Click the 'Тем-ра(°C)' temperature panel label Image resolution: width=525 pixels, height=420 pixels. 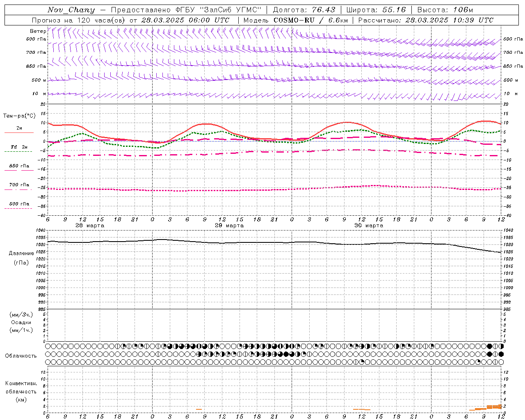click(19, 116)
